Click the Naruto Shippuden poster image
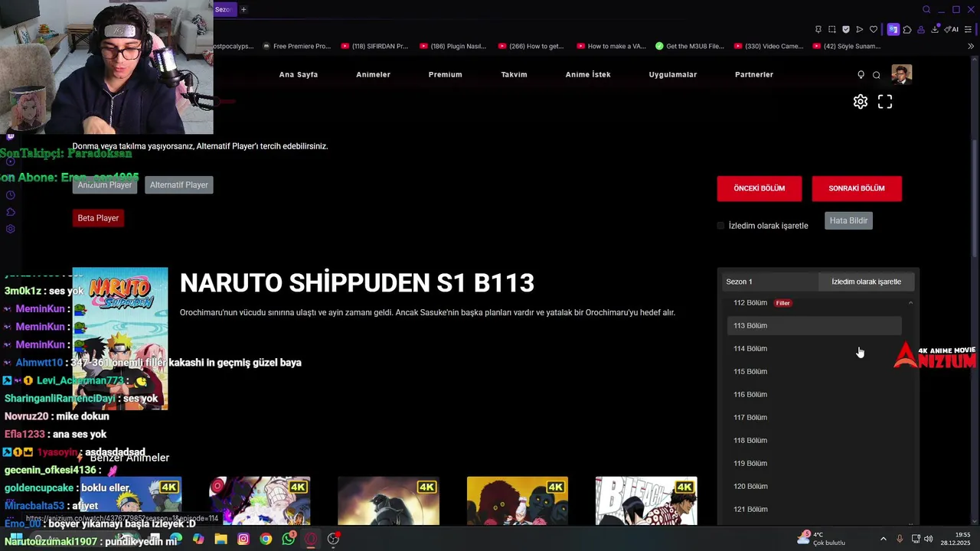This screenshot has height=551, width=980. [120, 338]
